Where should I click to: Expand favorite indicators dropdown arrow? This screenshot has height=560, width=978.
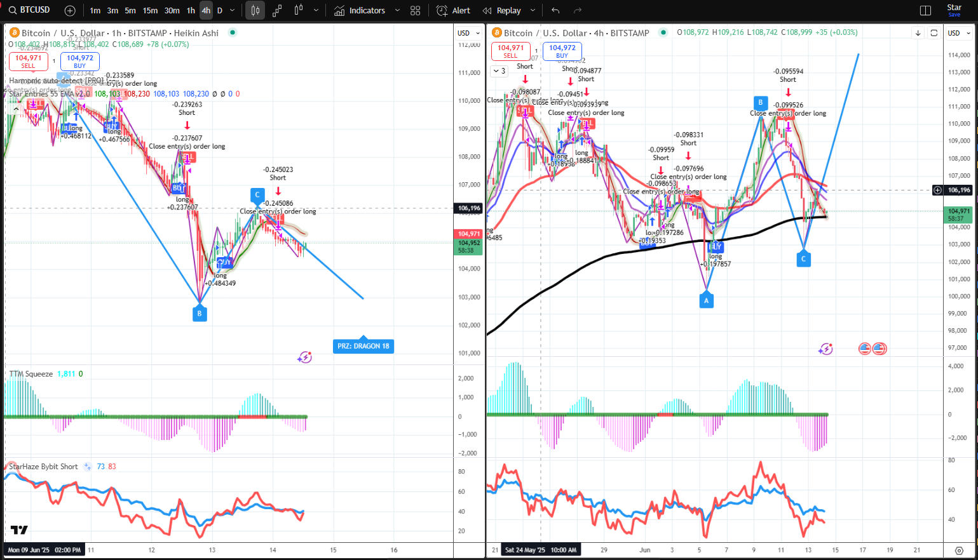pyautogui.click(x=397, y=11)
